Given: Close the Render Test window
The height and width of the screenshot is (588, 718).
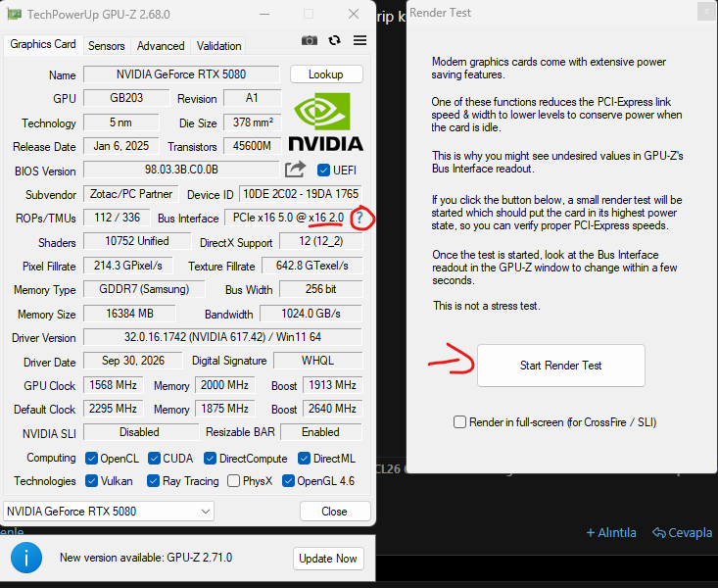Looking at the screenshot, I should [x=705, y=13].
